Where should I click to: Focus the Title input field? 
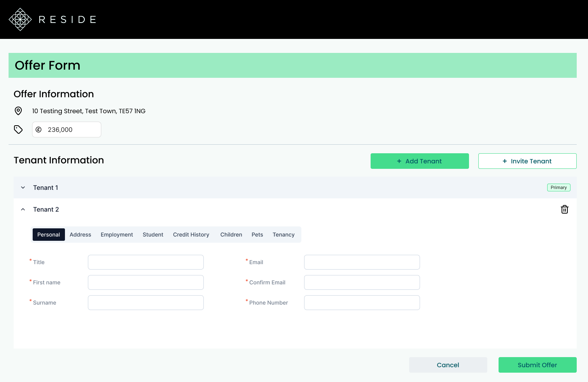click(x=146, y=262)
